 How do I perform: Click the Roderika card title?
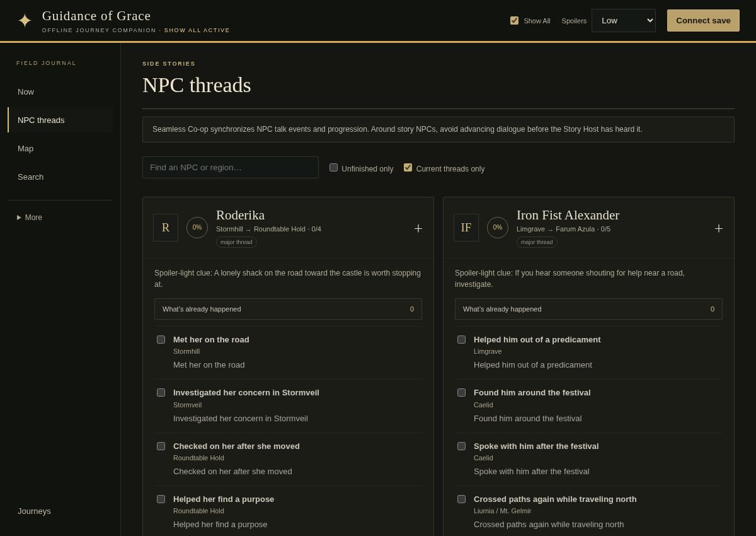pyautogui.click(x=241, y=215)
